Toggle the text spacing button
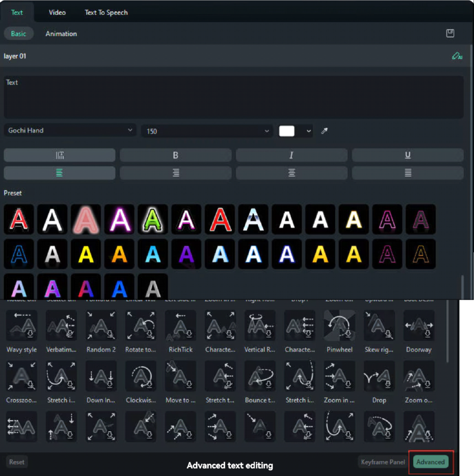 coord(60,155)
